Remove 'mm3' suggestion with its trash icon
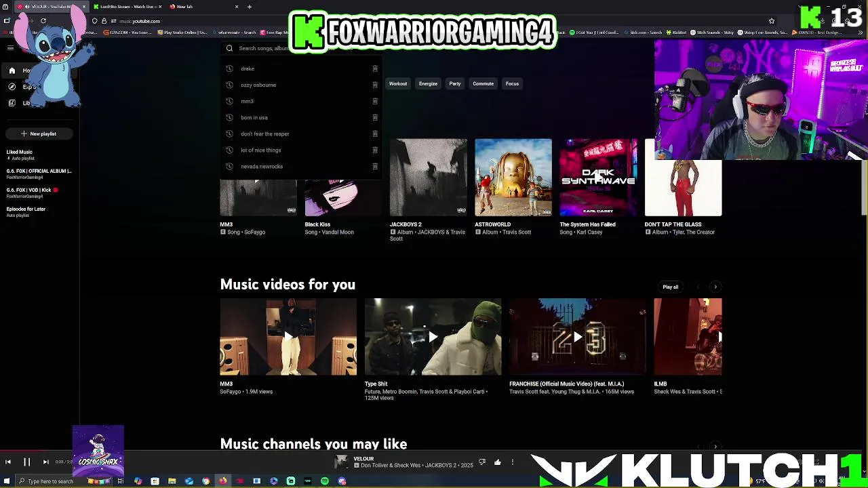The image size is (868, 488). coord(375,101)
